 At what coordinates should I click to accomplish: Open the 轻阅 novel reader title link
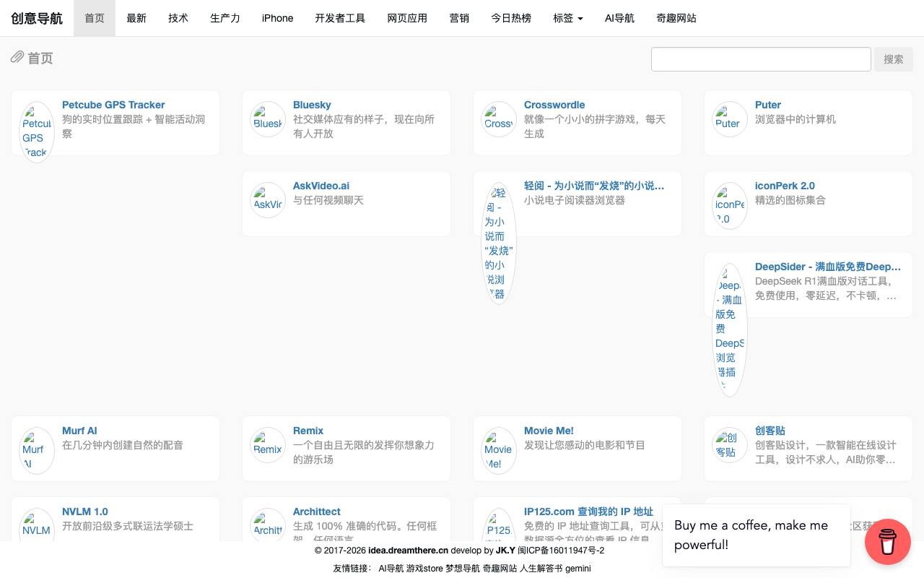(594, 186)
